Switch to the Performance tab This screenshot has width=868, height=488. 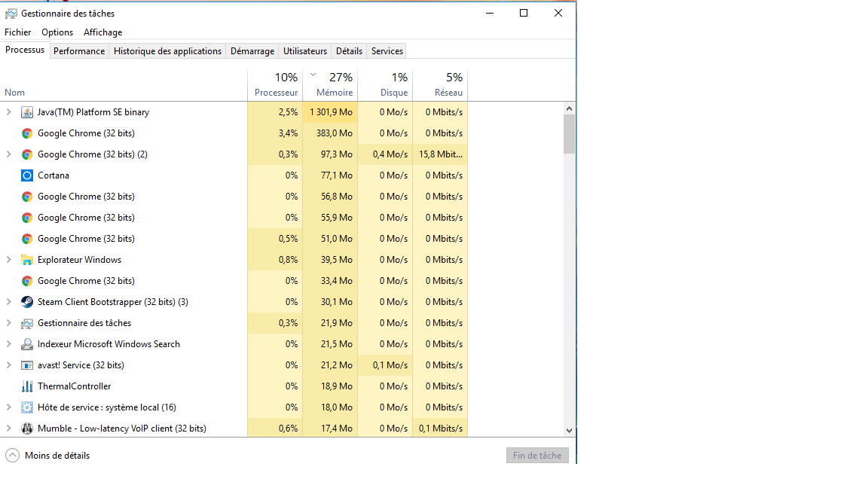(x=79, y=51)
